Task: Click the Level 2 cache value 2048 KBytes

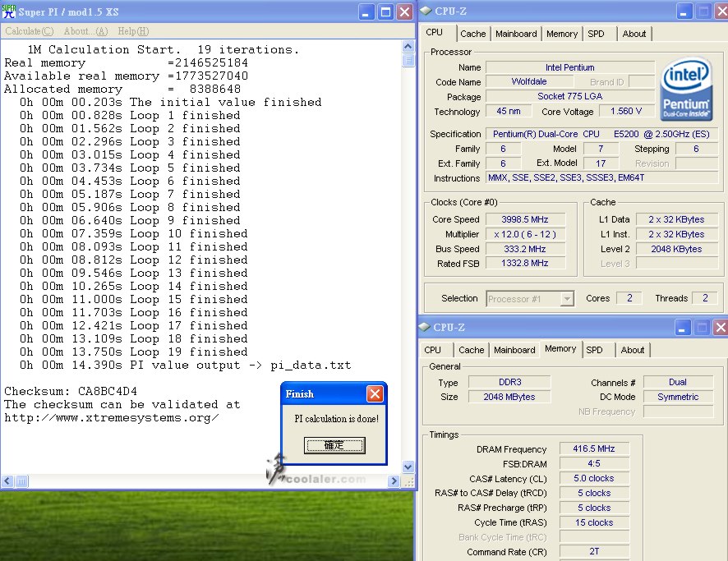Action: 676,249
